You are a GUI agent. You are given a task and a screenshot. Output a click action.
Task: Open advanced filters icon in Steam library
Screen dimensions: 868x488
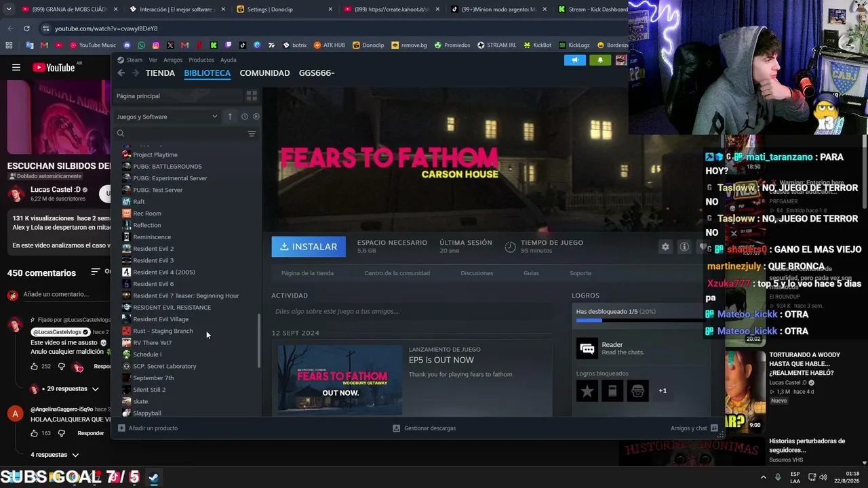click(252, 134)
